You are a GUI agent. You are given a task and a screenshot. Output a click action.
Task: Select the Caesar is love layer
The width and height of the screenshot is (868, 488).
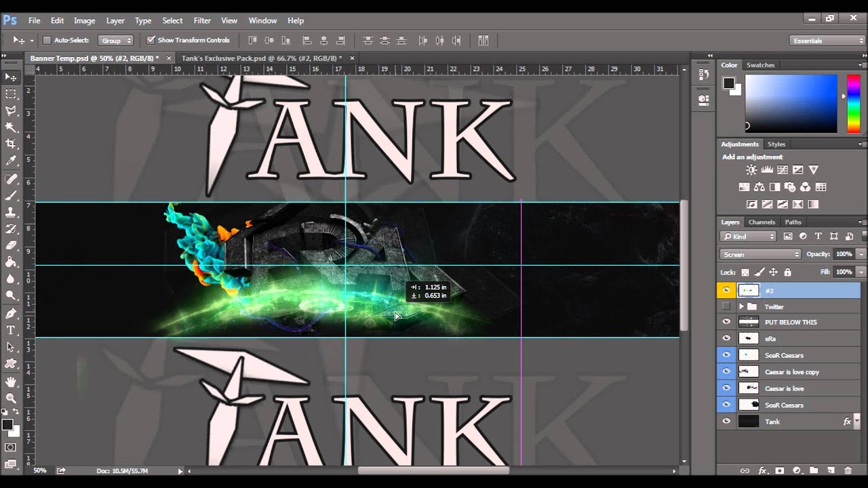tap(789, 388)
